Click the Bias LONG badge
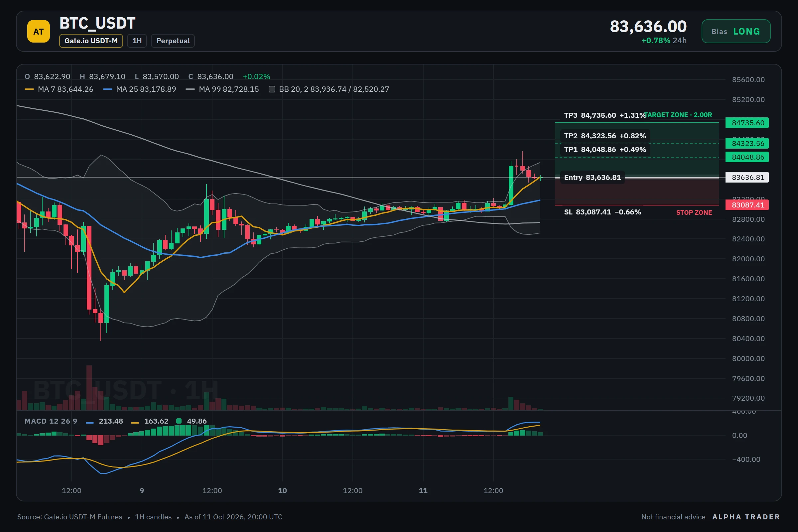The image size is (798, 532). (735, 31)
